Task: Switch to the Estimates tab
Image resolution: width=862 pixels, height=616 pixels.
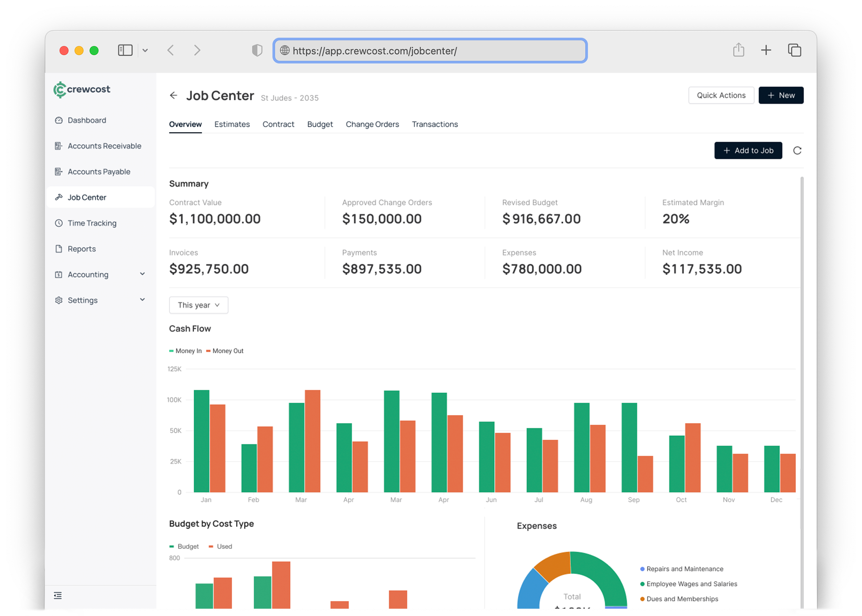Action: 232,124
